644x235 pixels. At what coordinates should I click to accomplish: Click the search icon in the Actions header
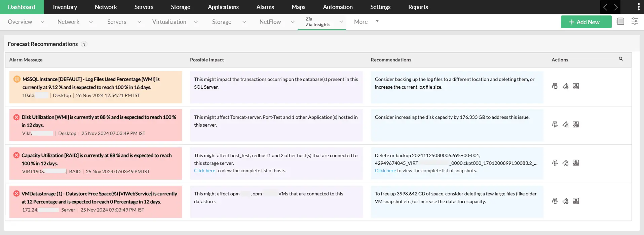pos(621,59)
